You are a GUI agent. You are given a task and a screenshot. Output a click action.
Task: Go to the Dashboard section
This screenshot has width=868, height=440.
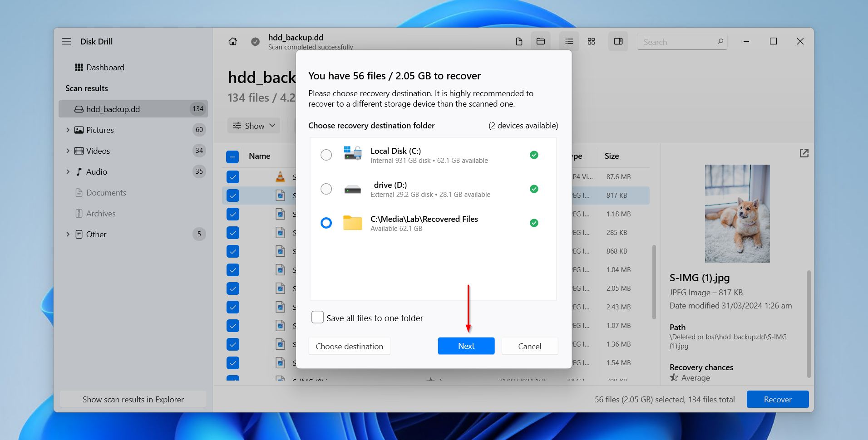pos(105,67)
